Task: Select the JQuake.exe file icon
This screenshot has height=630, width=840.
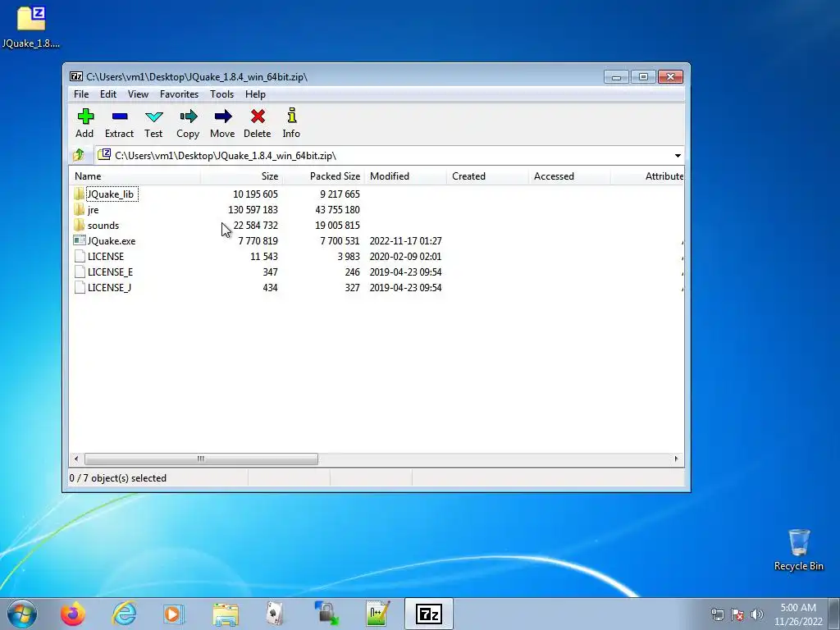Action: (x=80, y=240)
